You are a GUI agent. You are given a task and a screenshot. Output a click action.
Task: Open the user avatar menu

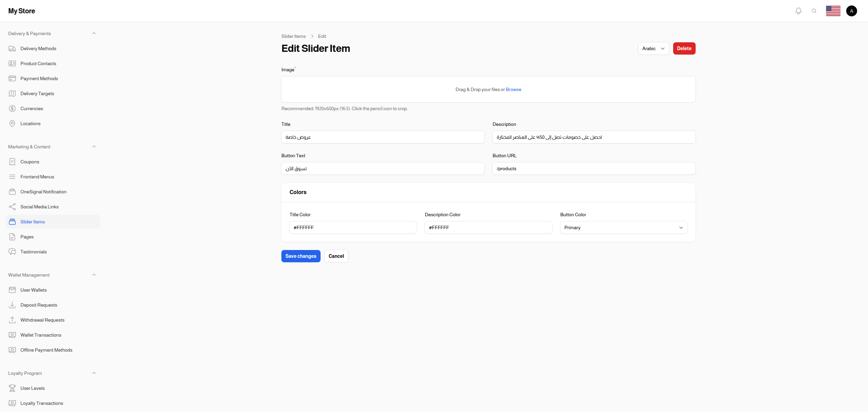coord(851,11)
